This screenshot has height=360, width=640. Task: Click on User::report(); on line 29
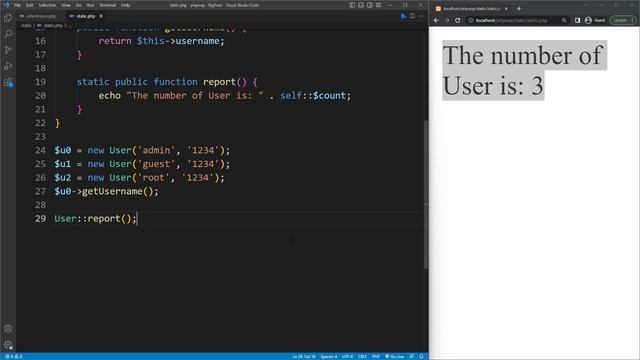coord(95,218)
